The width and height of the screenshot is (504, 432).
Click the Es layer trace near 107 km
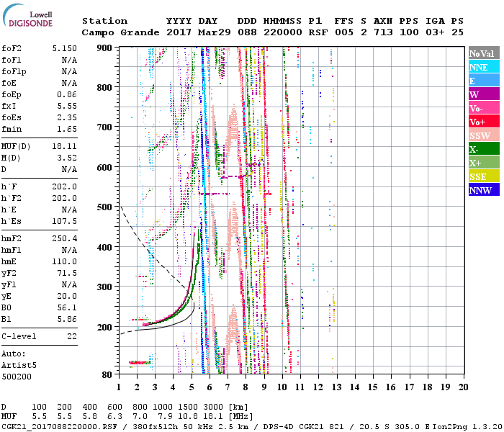[140, 363]
